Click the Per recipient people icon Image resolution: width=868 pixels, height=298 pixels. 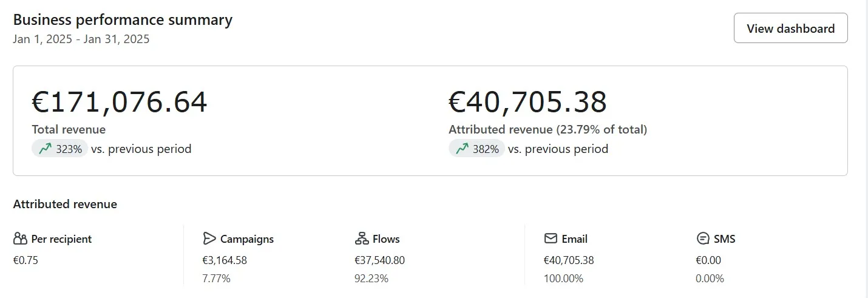[20, 239]
